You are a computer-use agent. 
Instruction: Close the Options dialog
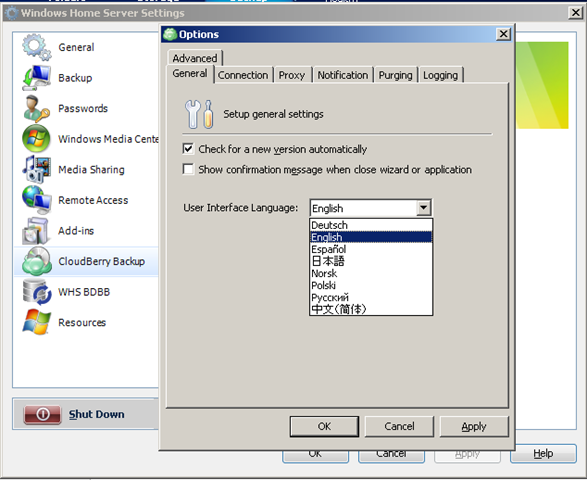[504, 34]
